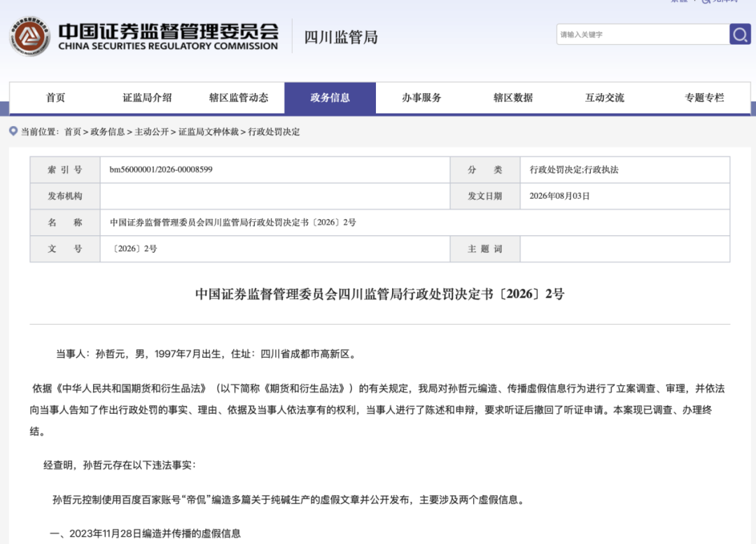Click the 四川监管局 header text
The height and width of the screenshot is (544, 756).
[341, 37]
